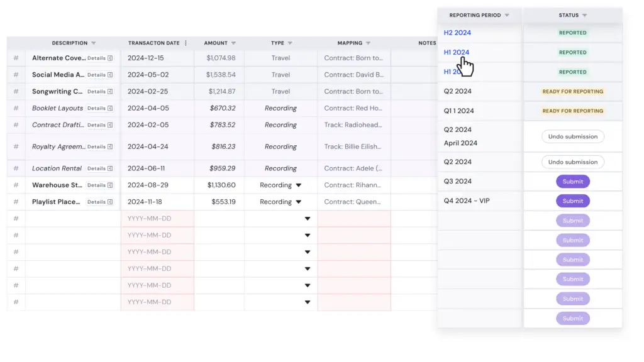Open Details icon for Booklet Layouts row

pyautogui.click(x=110, y=108)
